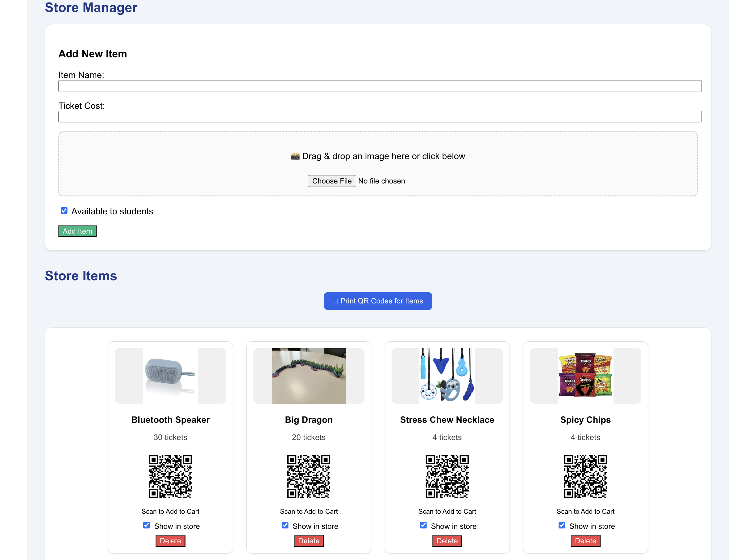Click the No file chosen text
745x560 pixels.
click(x=381, y=181)
